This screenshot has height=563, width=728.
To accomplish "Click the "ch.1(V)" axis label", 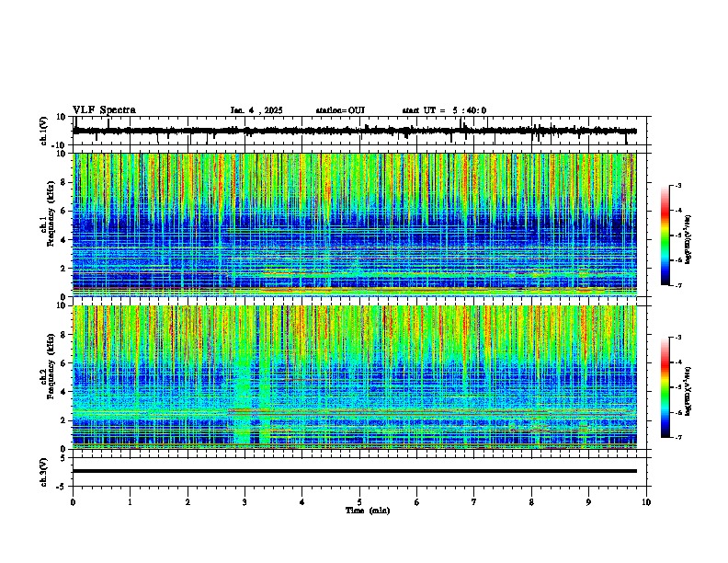I will pyautogui.click(x=44, y=131).
